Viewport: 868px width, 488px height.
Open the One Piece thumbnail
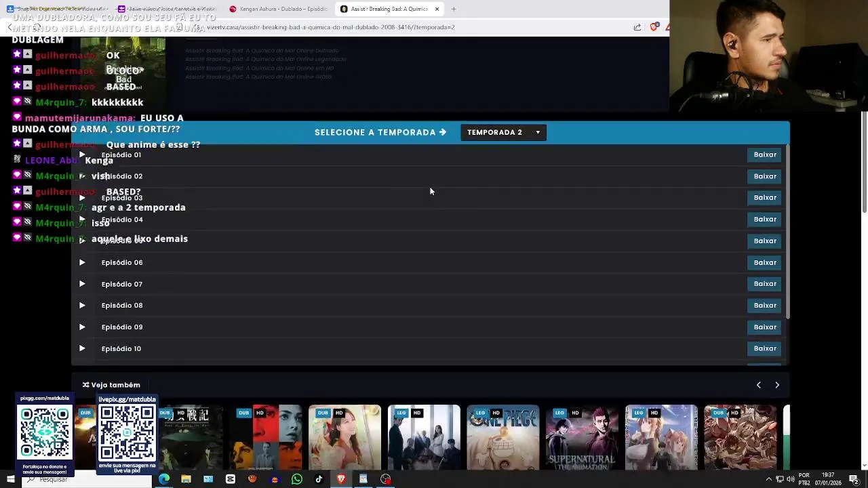[503, 437]
